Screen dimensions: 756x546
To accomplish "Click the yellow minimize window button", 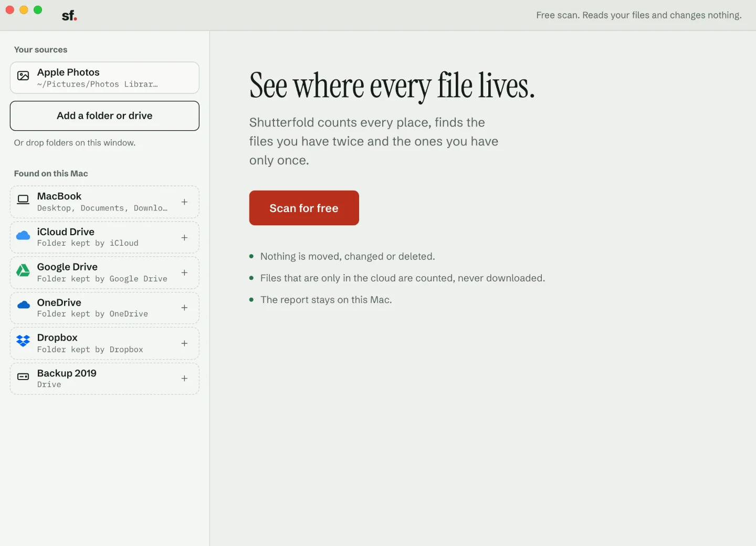I will (24, 10).
